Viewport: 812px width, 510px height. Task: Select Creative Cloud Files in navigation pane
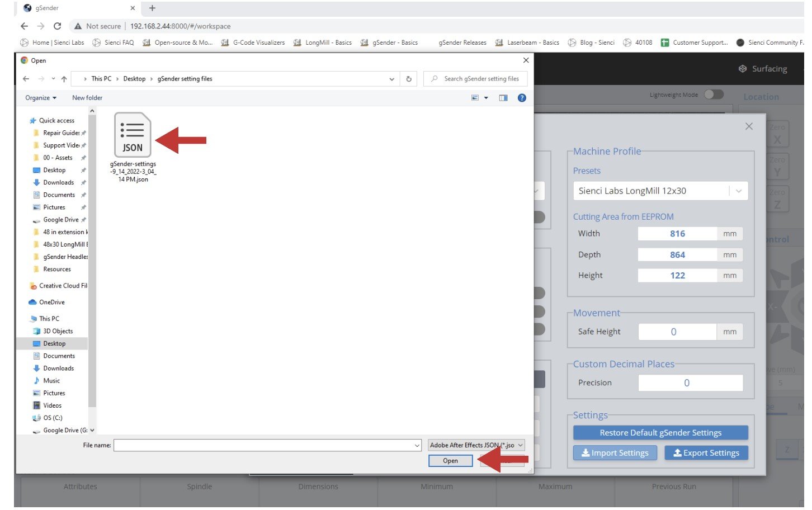click(58, 286)
